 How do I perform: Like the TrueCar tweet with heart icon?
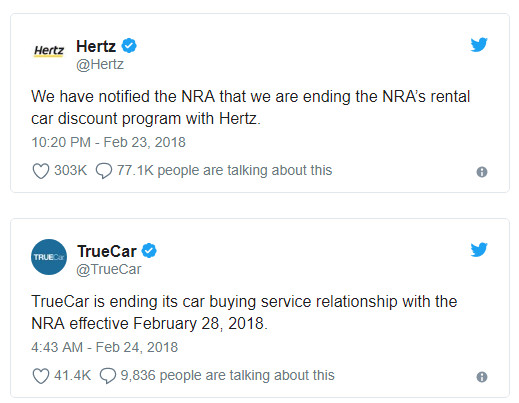click(41, 376)
